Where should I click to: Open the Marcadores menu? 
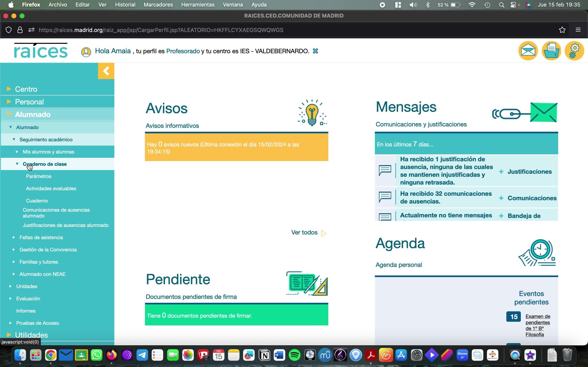(158, 5)
